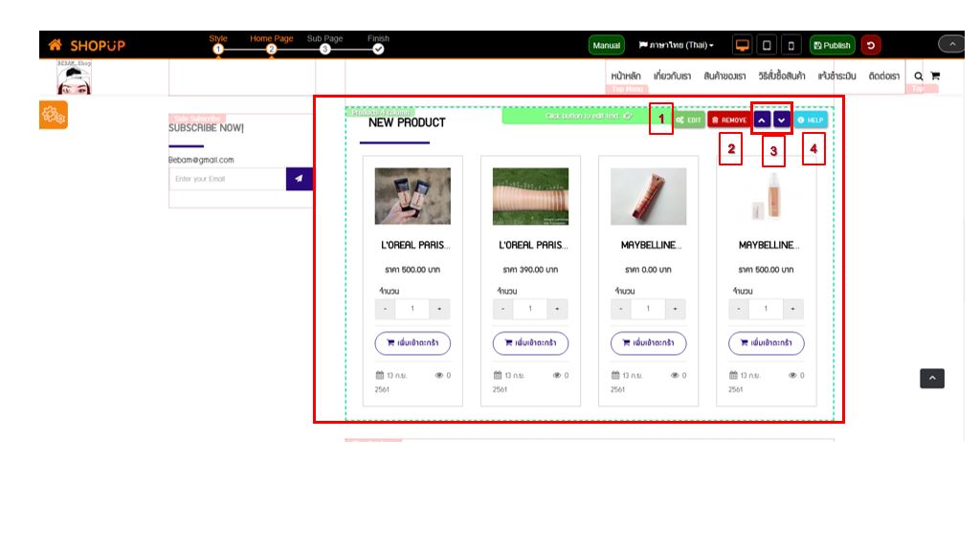Click the Enter your Email field
The height and width of the screenshot is (549, 980).
[228, 179]
